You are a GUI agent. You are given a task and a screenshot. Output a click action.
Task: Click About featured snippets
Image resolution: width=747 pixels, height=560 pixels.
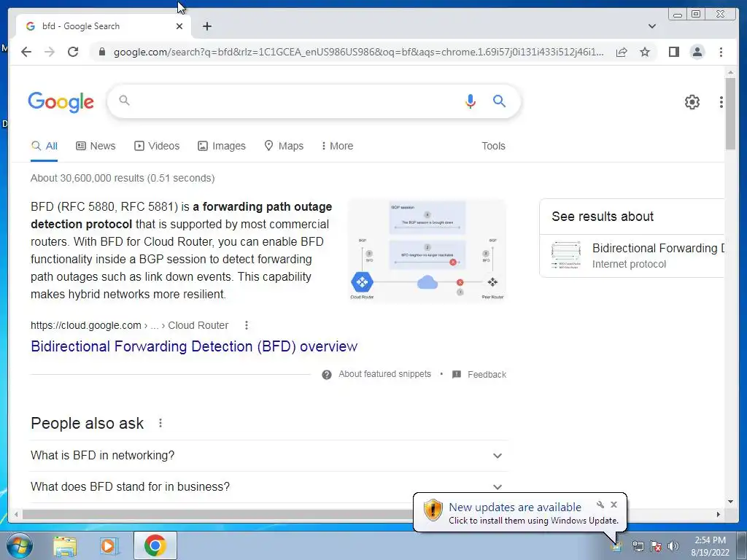pyautogui.click(x=384, y=374)
